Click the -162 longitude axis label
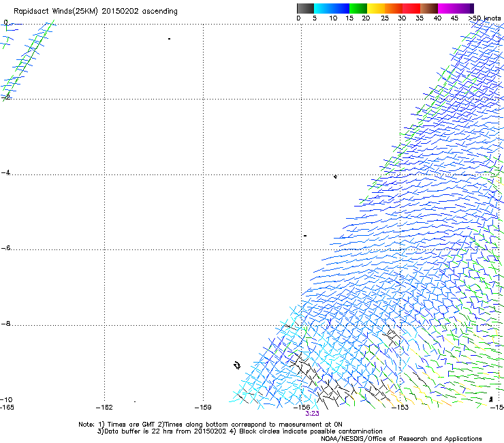504x443 pixels. [104, 408]
